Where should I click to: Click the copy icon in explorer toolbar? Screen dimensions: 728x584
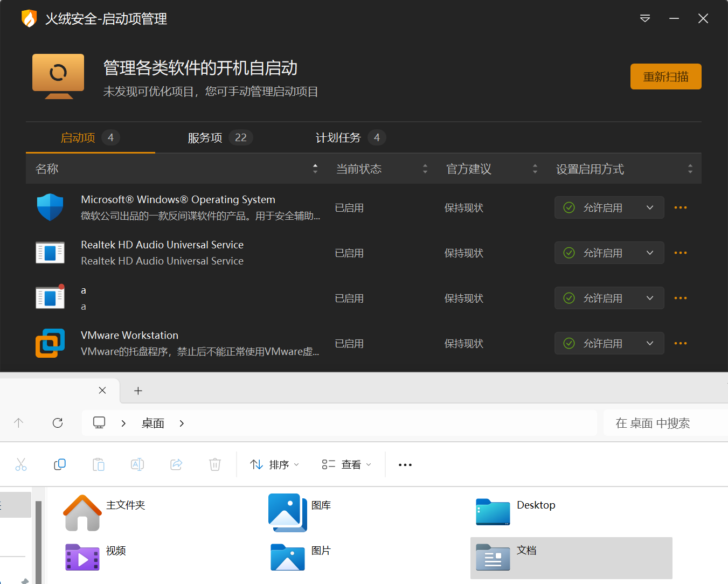click(60, 464)
